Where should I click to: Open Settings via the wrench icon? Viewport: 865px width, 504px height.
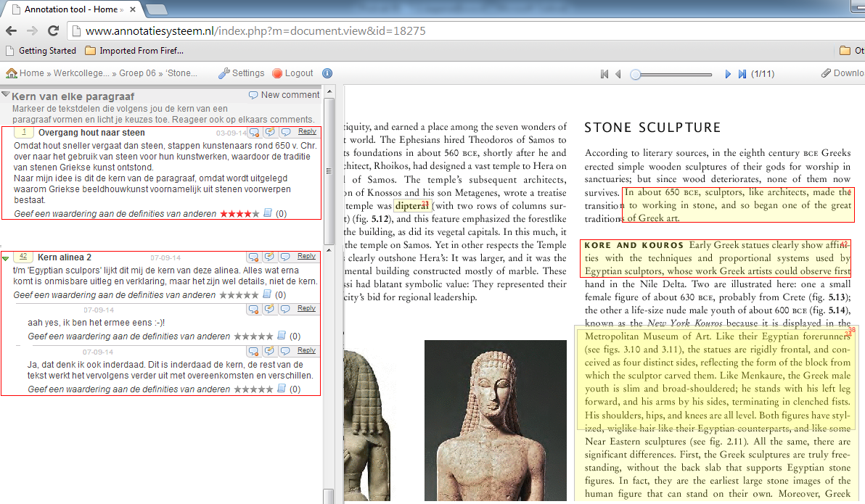tap(224, 73)
